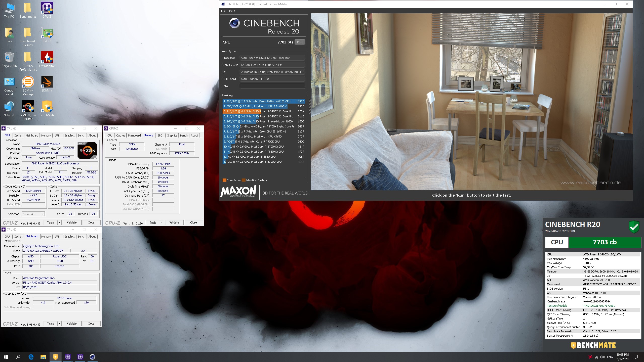The height and width of the screenshot is (362, 644).
Task: Click the DRAM Frequency 1799.6 MHz value
Action: point(163,164)
